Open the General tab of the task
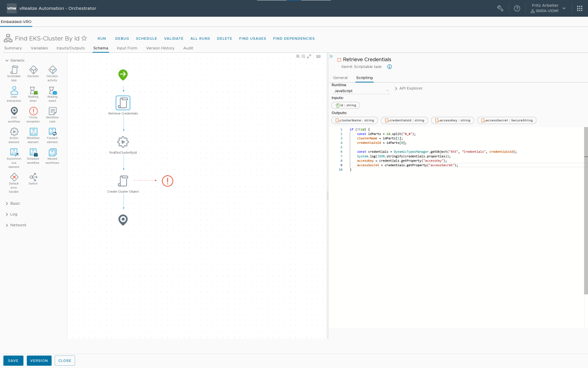Viewport: 588px width, 368px height. pyautogui.click(x=341, y=77)
